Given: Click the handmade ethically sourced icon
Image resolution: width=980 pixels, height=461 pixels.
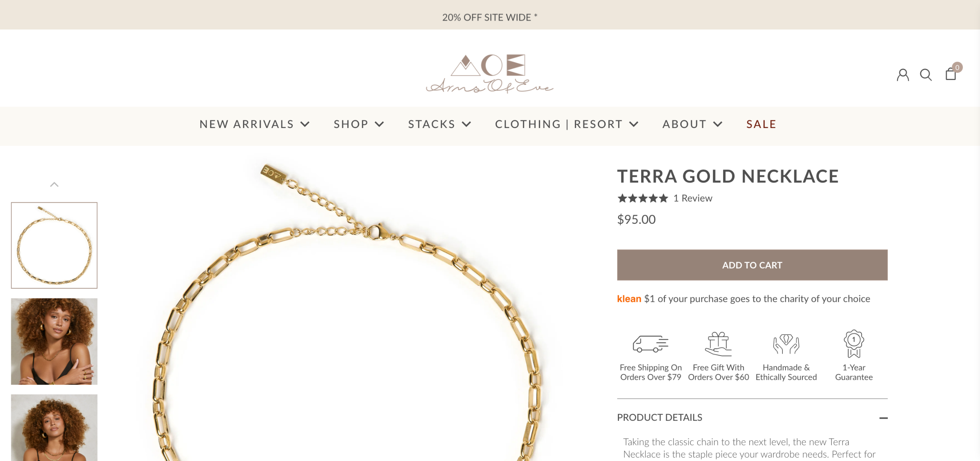Looking at the screenshot, I should pos(786,343).
